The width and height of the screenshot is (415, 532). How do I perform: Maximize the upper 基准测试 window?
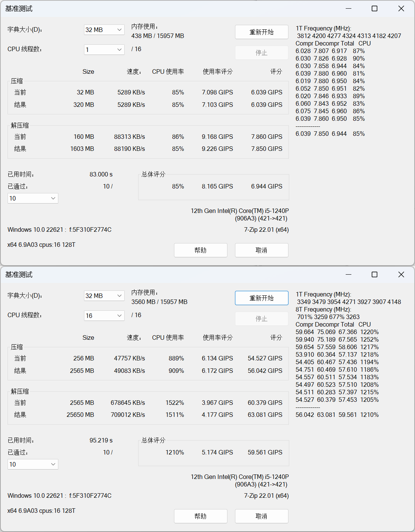coord(374,9)
